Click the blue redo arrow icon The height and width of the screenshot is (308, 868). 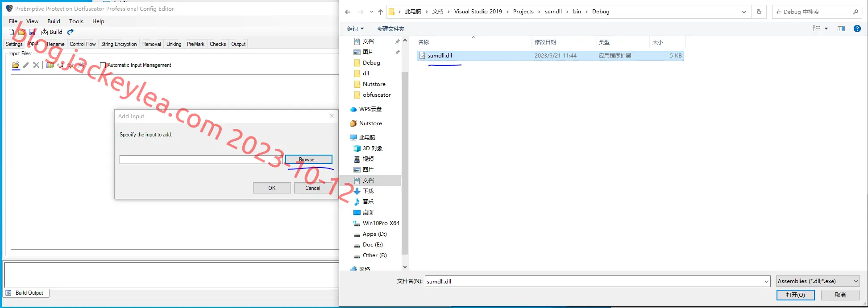(71, 32)
